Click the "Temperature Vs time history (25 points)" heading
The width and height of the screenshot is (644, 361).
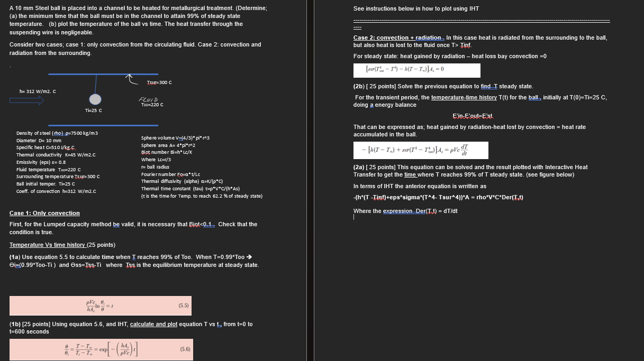(x=62, y=245)
